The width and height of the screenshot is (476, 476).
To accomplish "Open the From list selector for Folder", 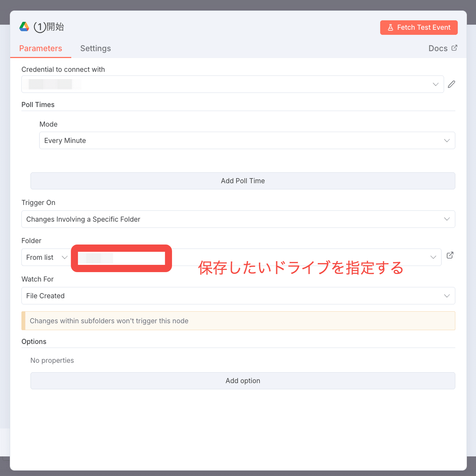I will pyautogui.click(x=46, y=257).
